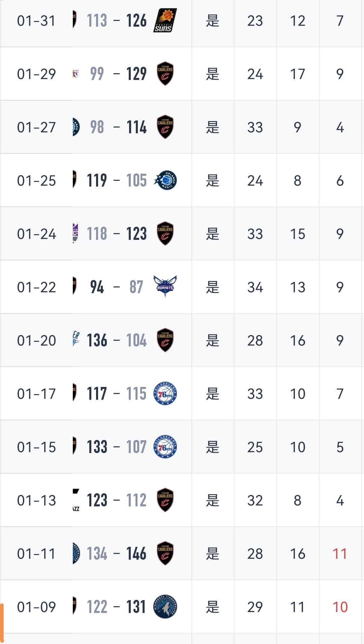Tap the Phoenix Suns logo
The width and height of the screenshot is (364, 644).
165,21
